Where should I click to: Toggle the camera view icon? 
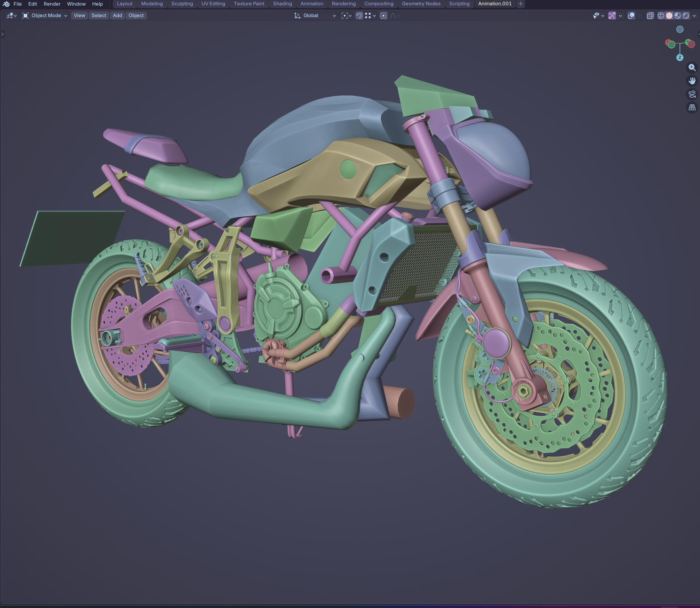[692, 94]
